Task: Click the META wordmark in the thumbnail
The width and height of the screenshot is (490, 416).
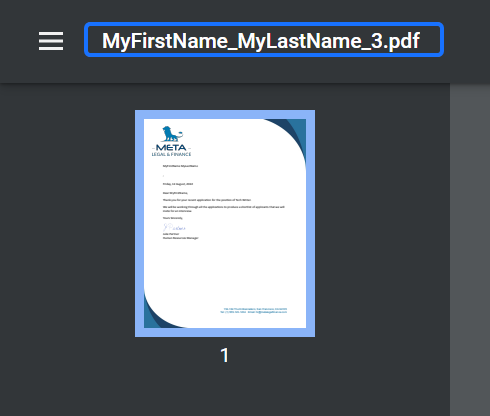Action: pyautogui.click(x=171, y=147)
